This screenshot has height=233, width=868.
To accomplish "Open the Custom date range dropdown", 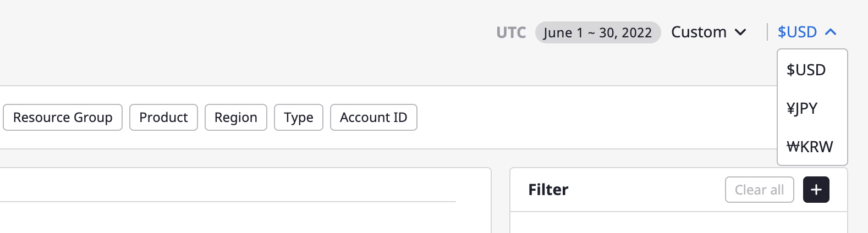I will [x=708, y=32].
